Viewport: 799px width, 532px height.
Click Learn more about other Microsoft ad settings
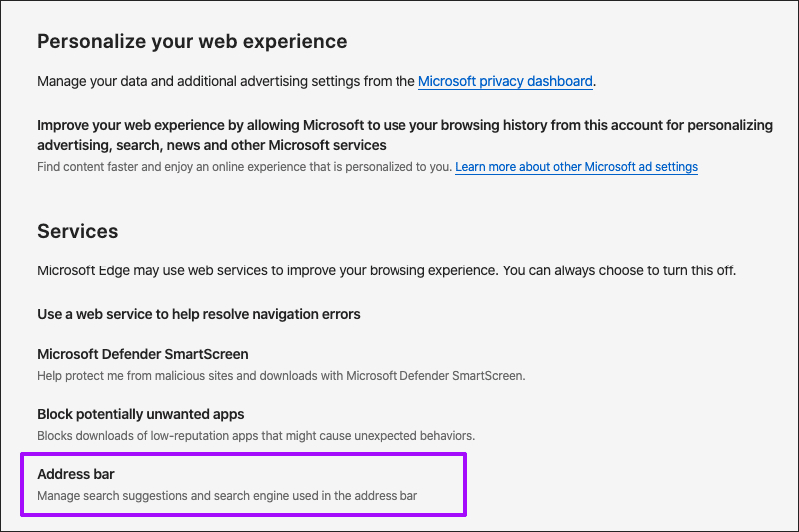pyautogui.click(x=576, y=167)
